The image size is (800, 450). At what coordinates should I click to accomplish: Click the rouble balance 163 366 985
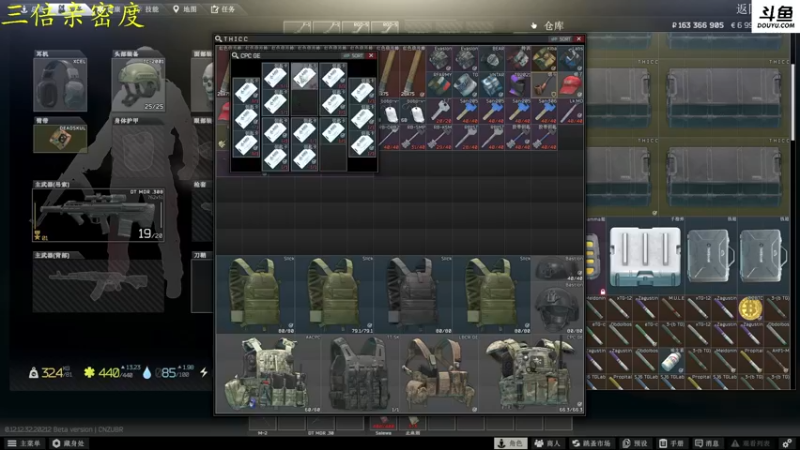click(698, 25)
